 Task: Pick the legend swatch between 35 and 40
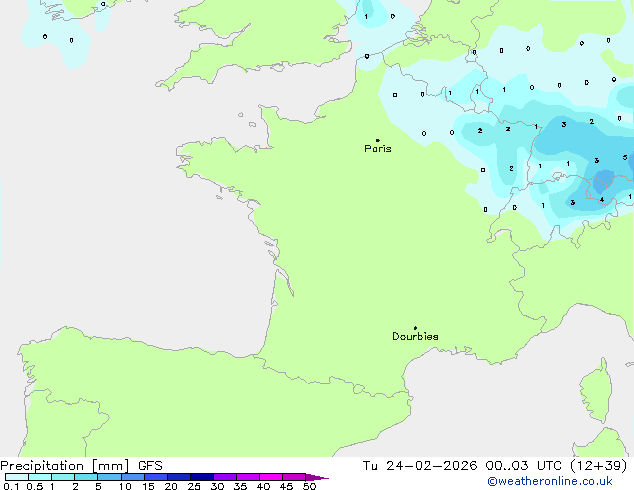[x=247, y=477]
